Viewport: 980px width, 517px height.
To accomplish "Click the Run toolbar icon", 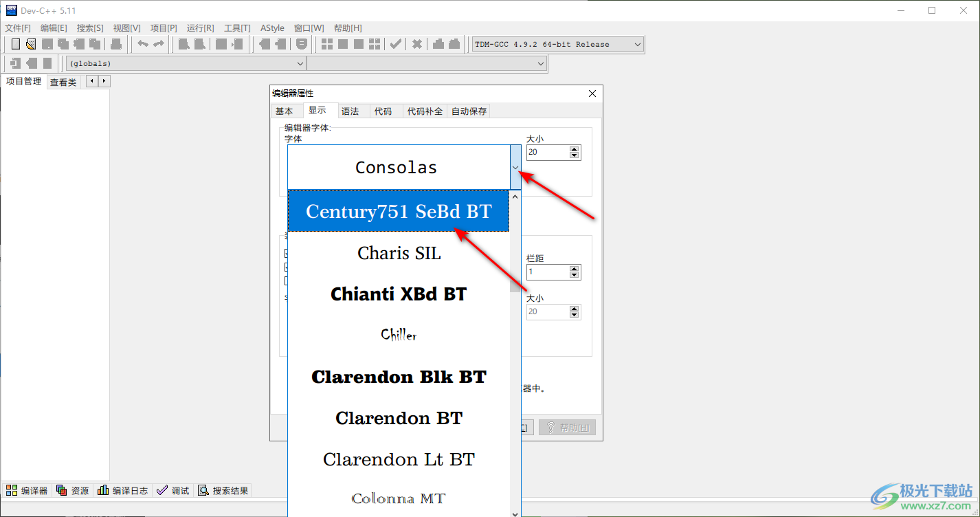I will pyautogui.click(x=343, y=44).
